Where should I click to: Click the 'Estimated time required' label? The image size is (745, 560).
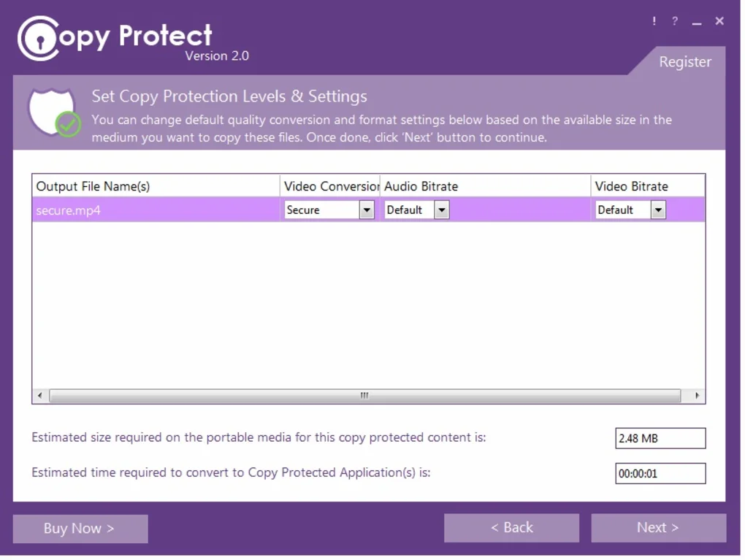pyautogui.click(x=231, y=472)
